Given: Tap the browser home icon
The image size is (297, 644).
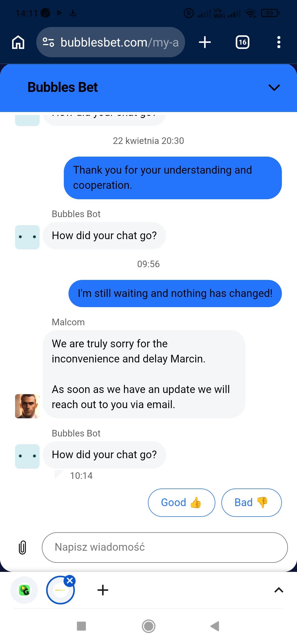Looking at the screenshot, I should tap(18, 42).
